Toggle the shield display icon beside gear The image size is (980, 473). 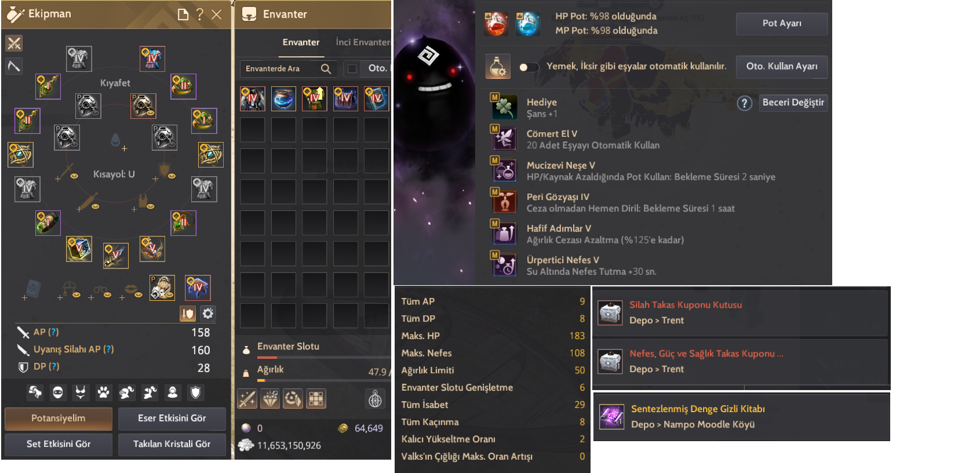coord(188,314)
